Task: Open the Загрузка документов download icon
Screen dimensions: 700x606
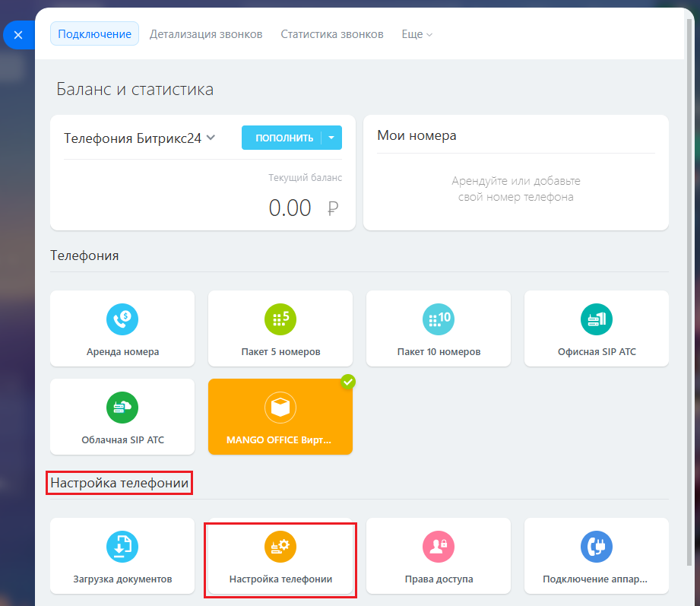Action: (x=122, y=547)
